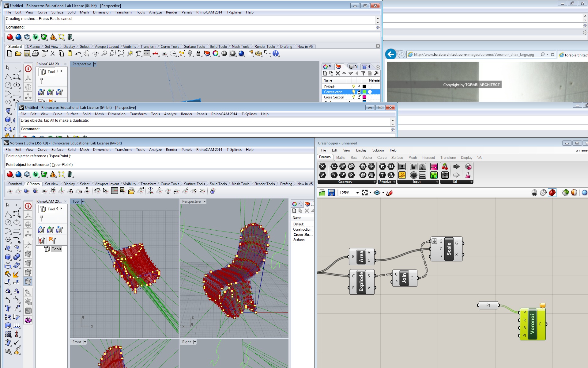
Task: Open the Top viewport dropdown arrow
Action: [x=83, y=201]
